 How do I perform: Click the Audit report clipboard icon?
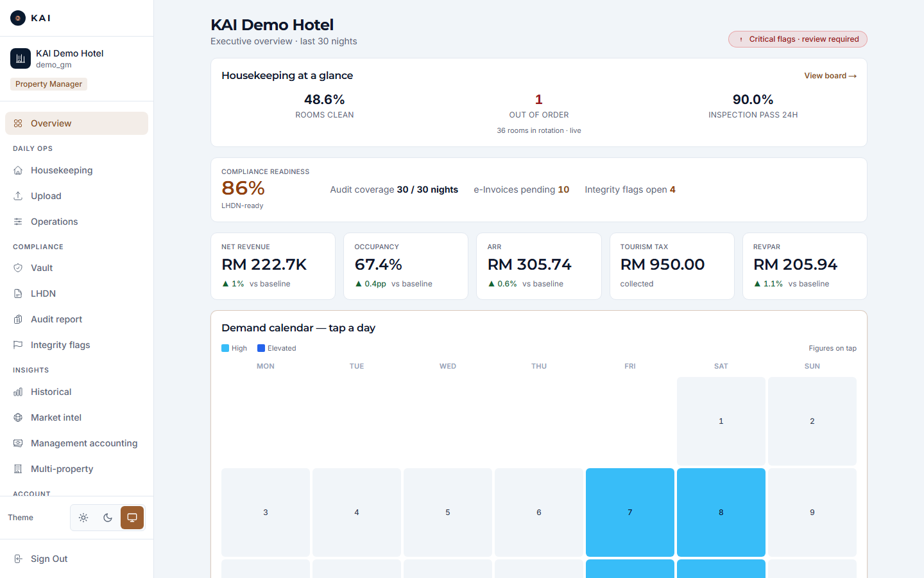click(x=18, y=319)
